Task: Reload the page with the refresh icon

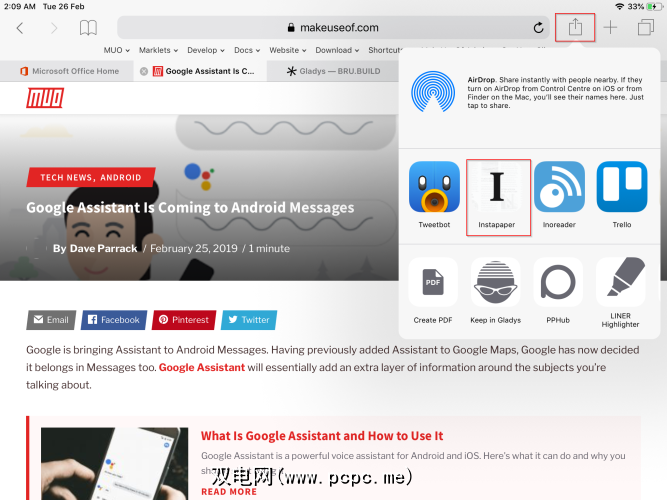Action: (539, 28)
